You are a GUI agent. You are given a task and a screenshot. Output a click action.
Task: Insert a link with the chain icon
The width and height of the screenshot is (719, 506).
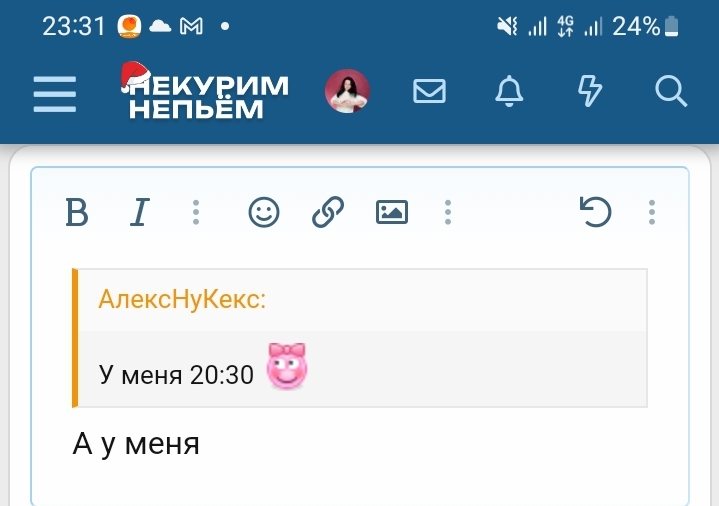[x=328, y=212]
